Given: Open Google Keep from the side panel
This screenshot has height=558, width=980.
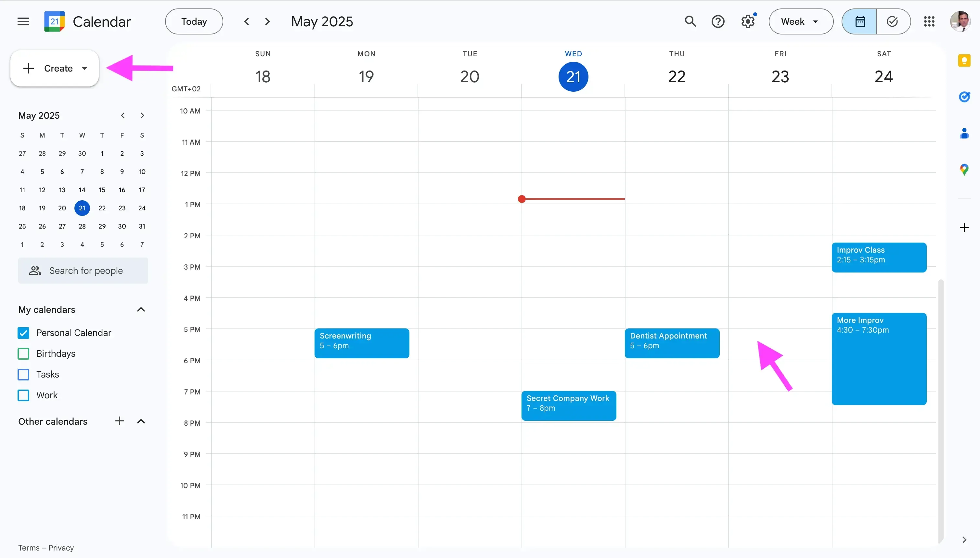Looking at the screenshot, I should click(x=964, y=60).
